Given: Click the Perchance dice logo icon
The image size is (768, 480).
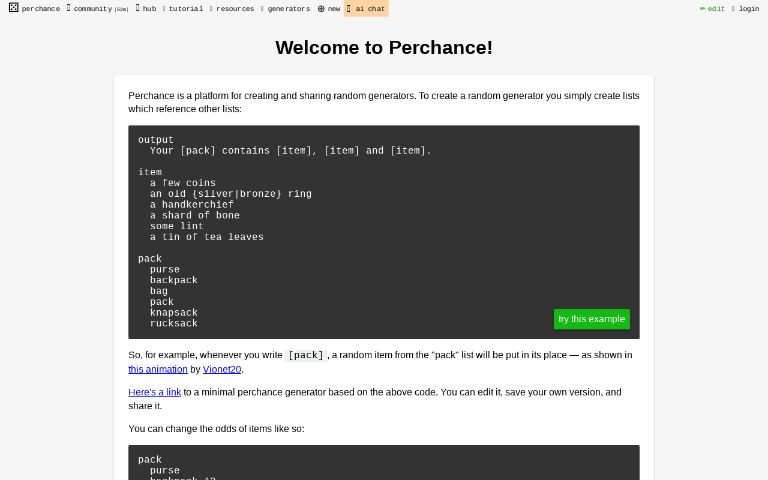Looking at the screenshot, I should [x=13, y=8].
